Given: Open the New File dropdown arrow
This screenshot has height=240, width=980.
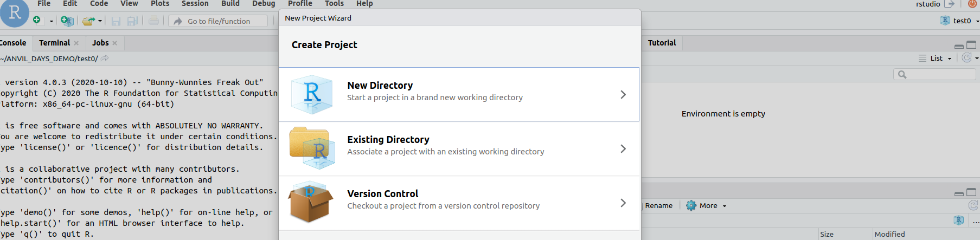Looking at the screenshot, I should point(52,21).
